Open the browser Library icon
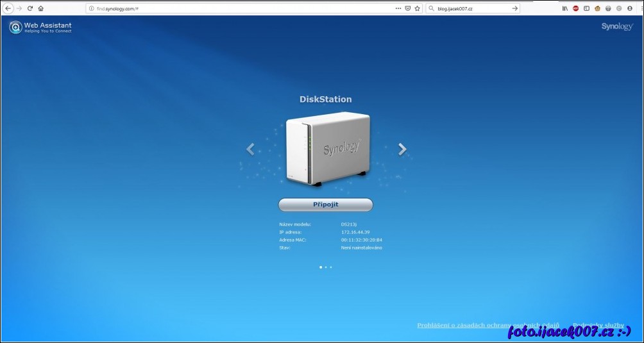Image resolution: width=644 pixels, height=343 pixels. [565, 8]
